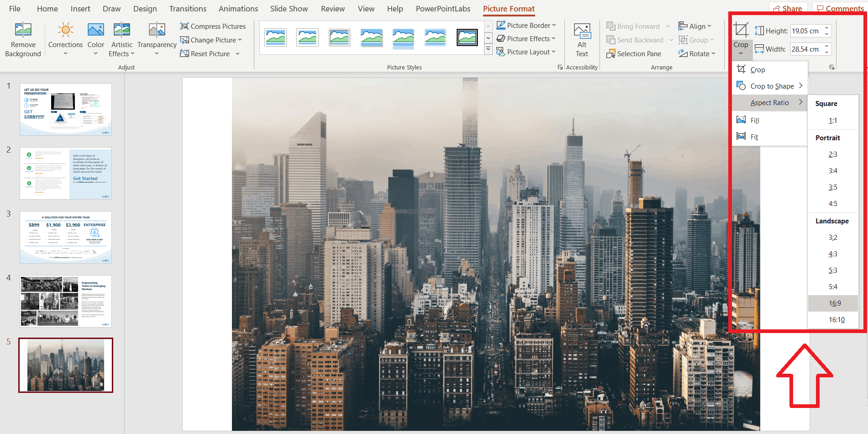Open Picture Layout dropdown
This screenshot has width=868, height=434.
[x=526, y=52]
